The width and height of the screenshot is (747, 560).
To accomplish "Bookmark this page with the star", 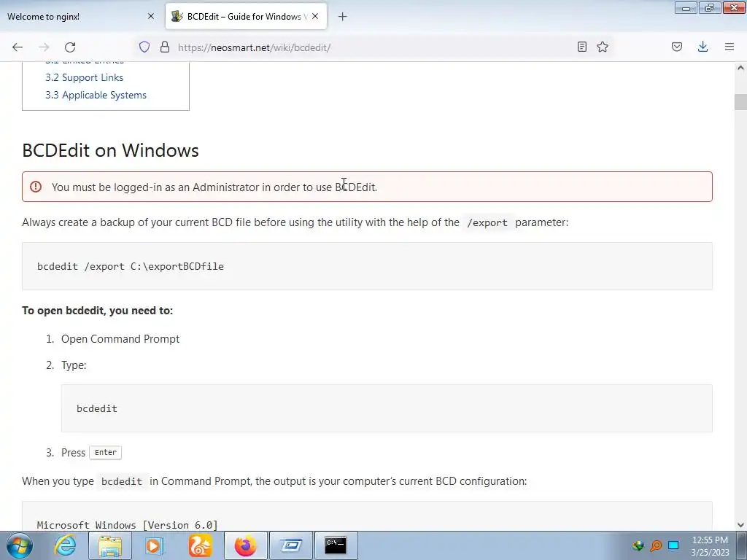I will (x=603, y=47).
